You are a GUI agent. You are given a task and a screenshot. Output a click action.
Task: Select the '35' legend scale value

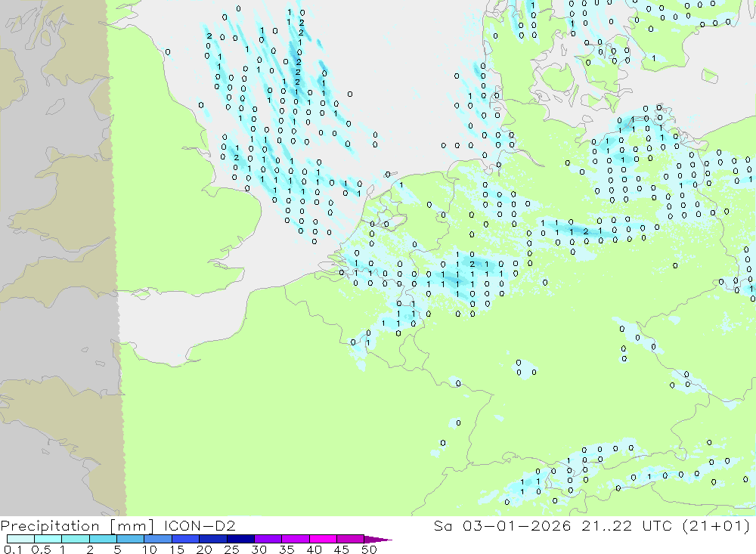coord(287,549)
